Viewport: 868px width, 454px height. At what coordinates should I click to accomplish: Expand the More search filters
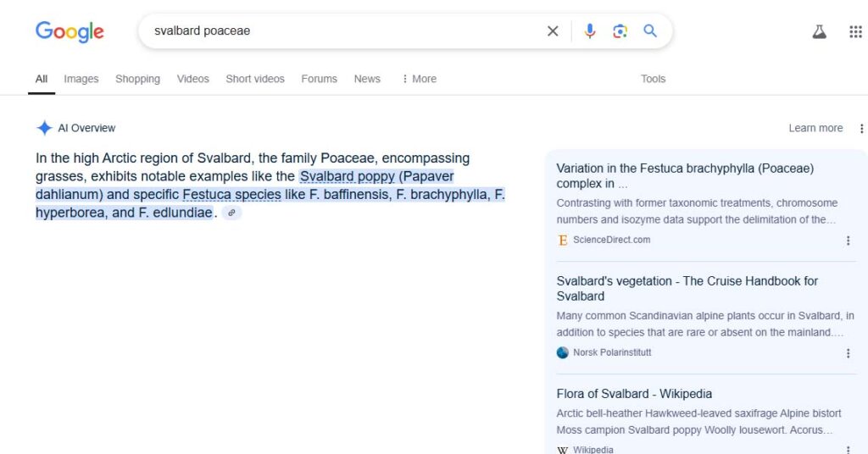pyautogui.click(x=419, y=79)
